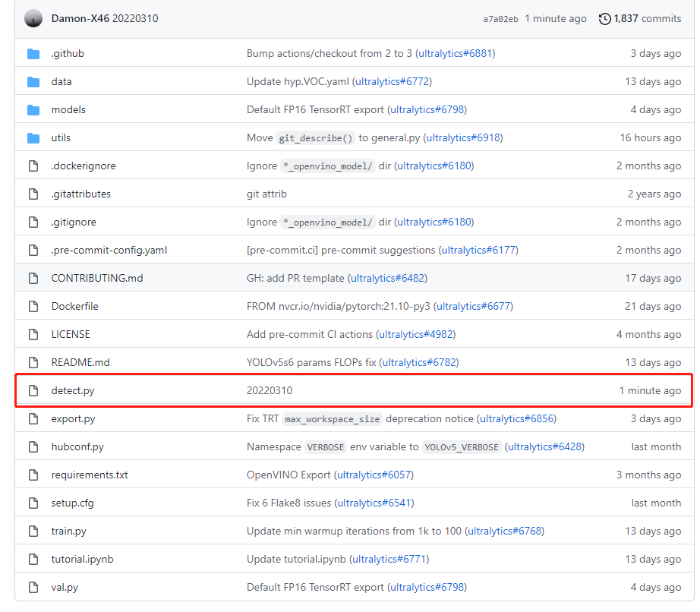Click the README.md file icon
The image size is (700, 612).
(x=33, y=363)
